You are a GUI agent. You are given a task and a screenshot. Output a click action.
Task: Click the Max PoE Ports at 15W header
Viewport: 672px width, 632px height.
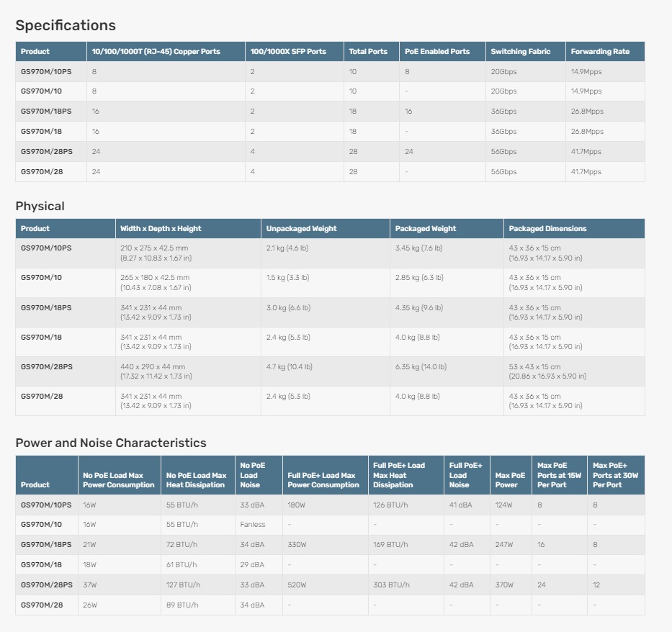click(560, 475)
